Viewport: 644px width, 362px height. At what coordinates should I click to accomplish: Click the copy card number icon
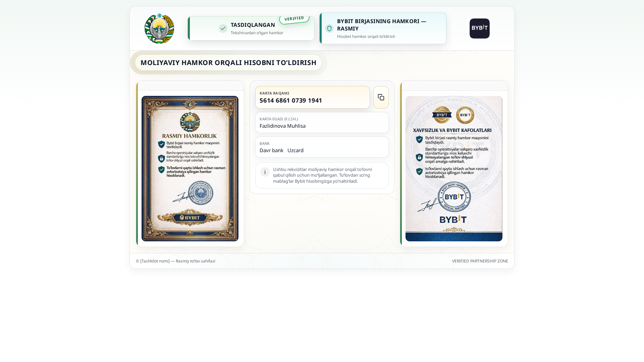[381, 97]
